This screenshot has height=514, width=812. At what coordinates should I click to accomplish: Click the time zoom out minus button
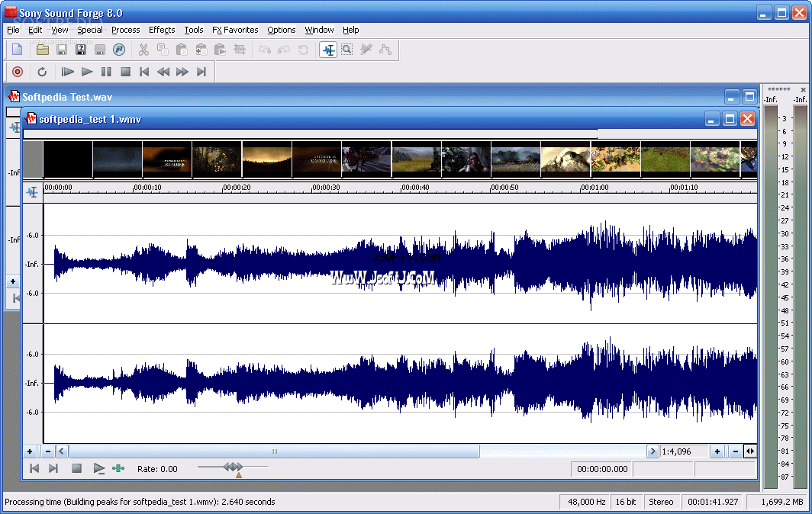[736, 451]
